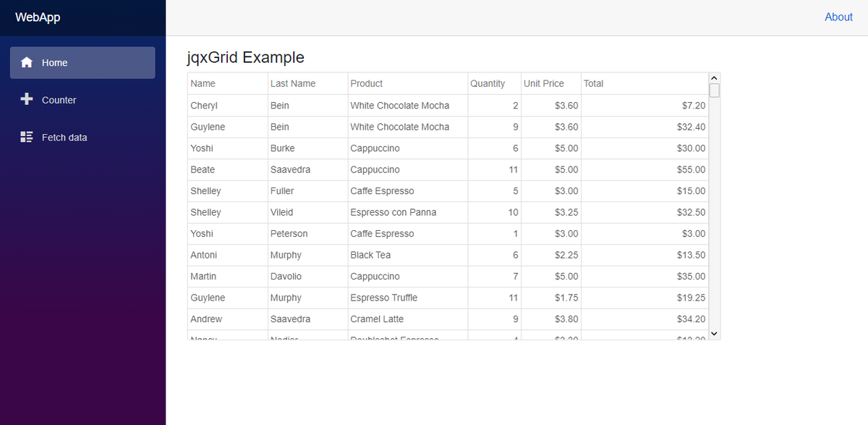The height and width of the screenshot is (425, 868).
Task: Select the Cramel Latte product cell
Action: 407,319
